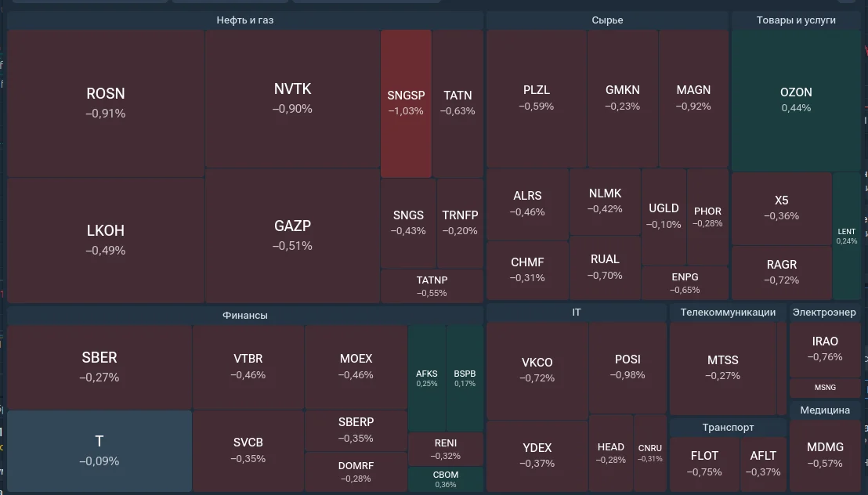Image resolution: width=868 pixels, height=495 pixels.
Task: Open the green AFKS tile
Action: tap(427, 378)
